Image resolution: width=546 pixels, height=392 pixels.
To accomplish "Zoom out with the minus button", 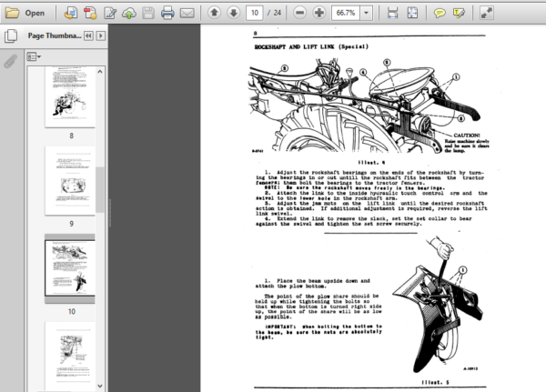I will [x=299, y=13].
